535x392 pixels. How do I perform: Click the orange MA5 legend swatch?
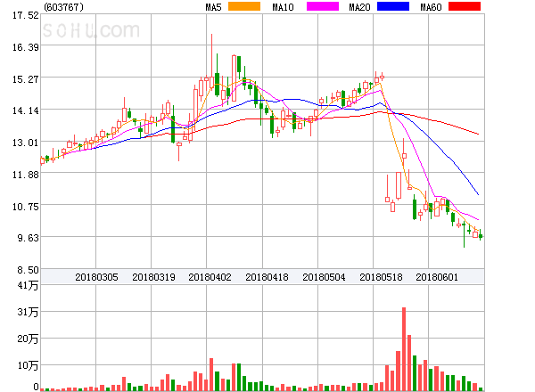click(x=244, y=6)
